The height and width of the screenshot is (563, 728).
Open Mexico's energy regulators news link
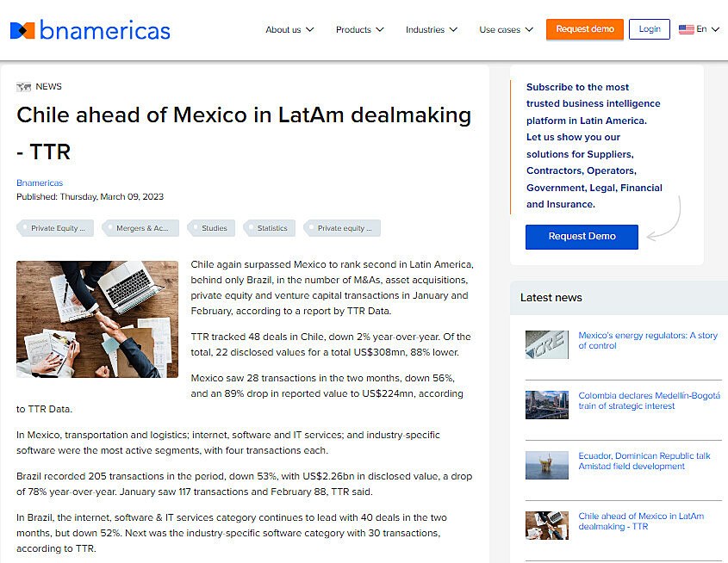(x=648, y=340)
